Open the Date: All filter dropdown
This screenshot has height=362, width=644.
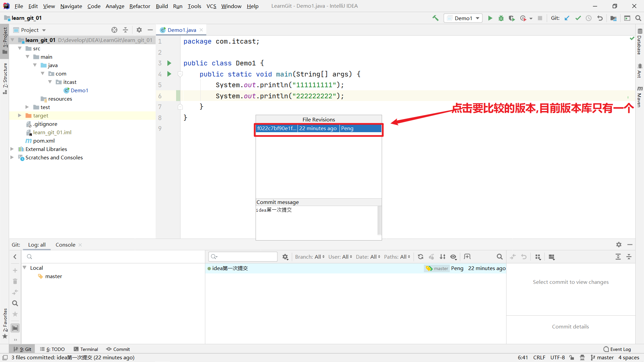point(368,257)
